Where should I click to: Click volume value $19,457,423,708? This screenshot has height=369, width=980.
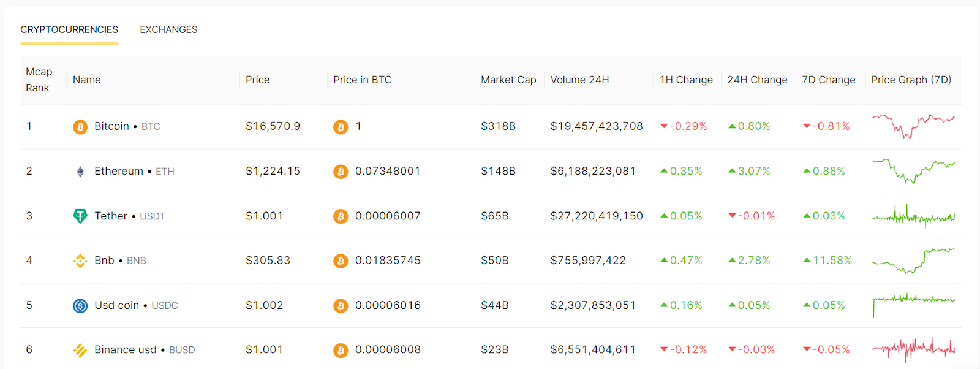(x=597, y=126)
